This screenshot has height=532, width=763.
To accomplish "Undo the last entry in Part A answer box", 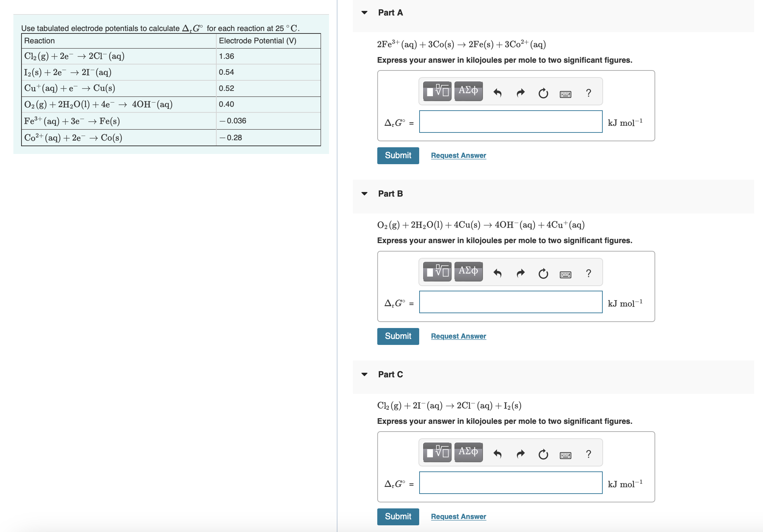I will [x=498, y=92].
